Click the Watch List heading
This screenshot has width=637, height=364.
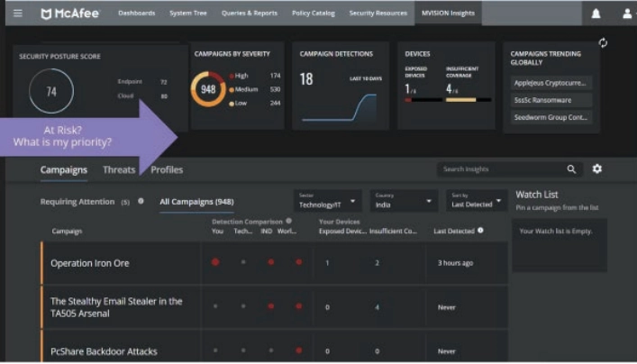pos(537,195)
